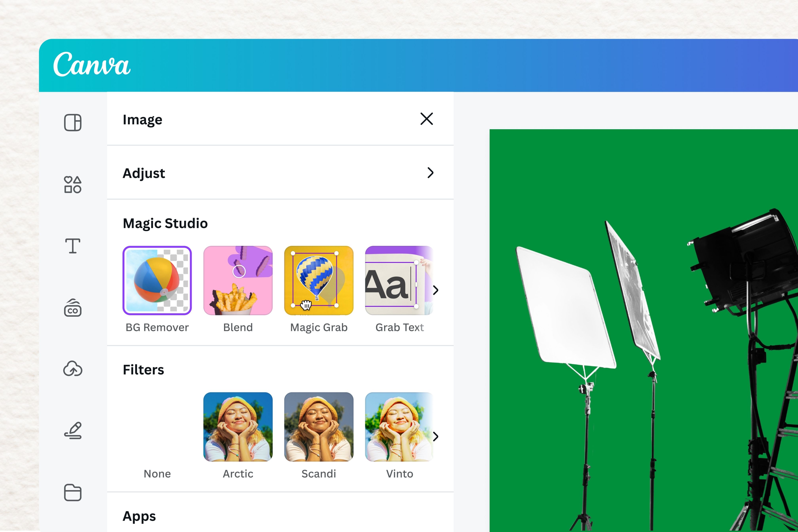The image size is (798, 532).
Task: Select the Text tool in sidebar
Action: 73,246
